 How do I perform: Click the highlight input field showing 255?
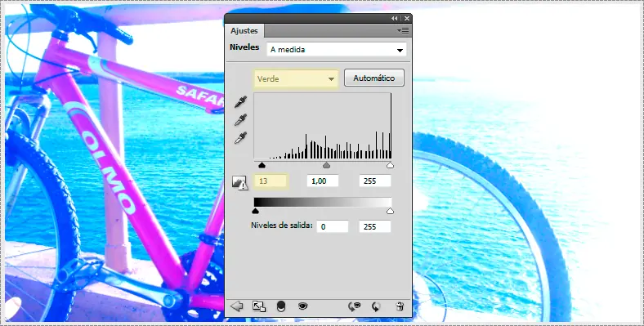coord(375,181)
